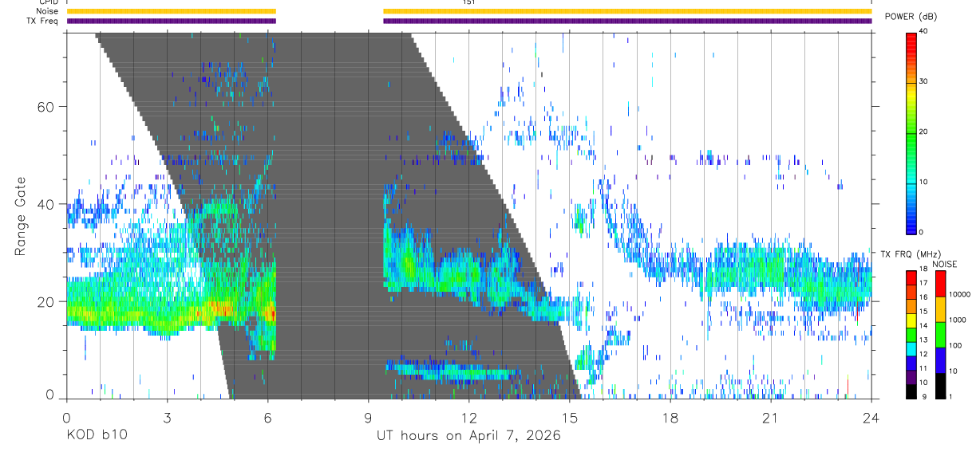This screenshot has height=452, width=980.
Task: Click the '18' label on TX frequency scale
Action: point(924,270)
